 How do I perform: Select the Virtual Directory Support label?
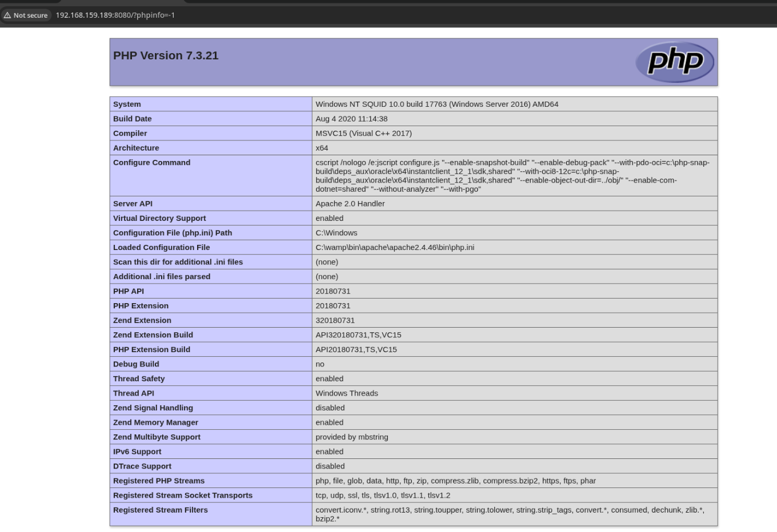(x=159, y=218)
